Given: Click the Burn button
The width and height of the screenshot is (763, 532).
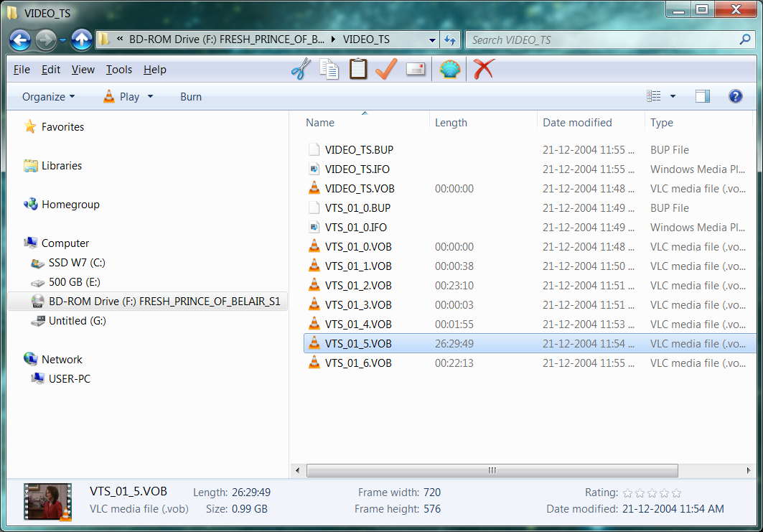Looking at the screenshot, I should (x=191, y=97).
